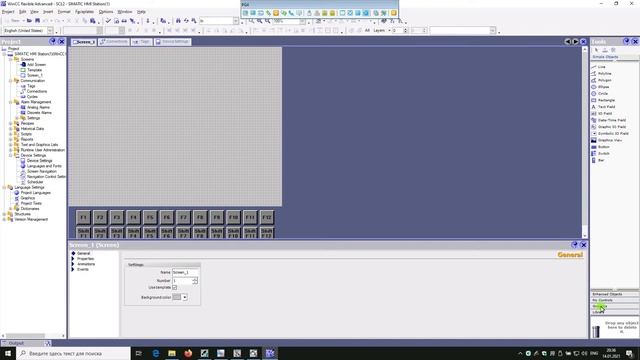This screenshot has width=640, height=360.
Task: Collapse the Device Settings folder
Action: [11, 155]
